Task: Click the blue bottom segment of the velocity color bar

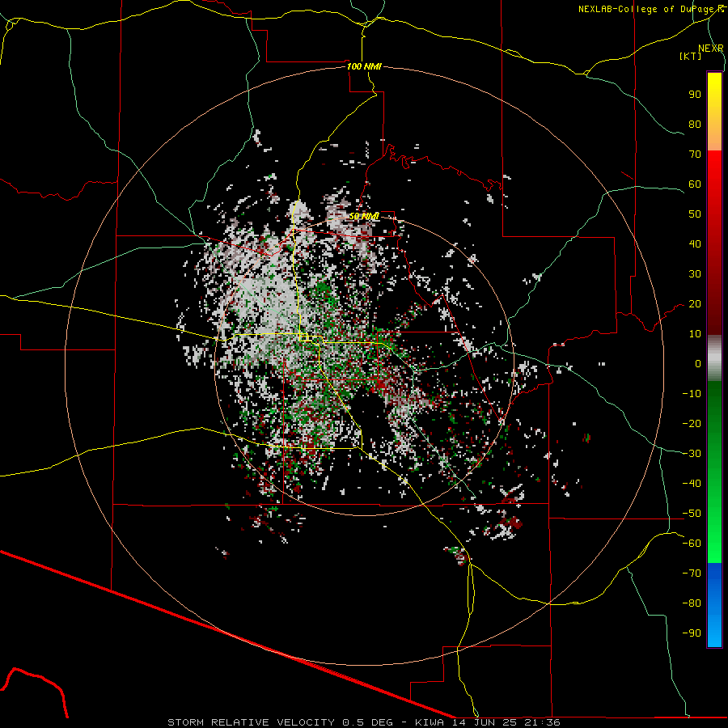Action: click(714, 605)
